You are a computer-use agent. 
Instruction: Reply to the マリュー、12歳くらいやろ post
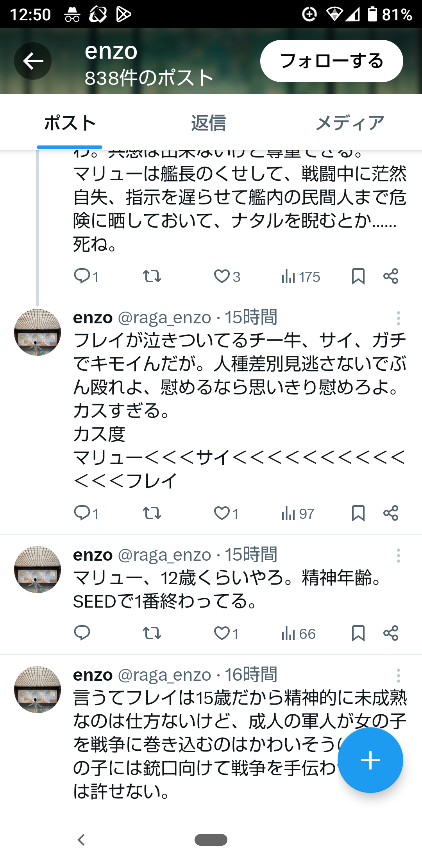[82, 633]
